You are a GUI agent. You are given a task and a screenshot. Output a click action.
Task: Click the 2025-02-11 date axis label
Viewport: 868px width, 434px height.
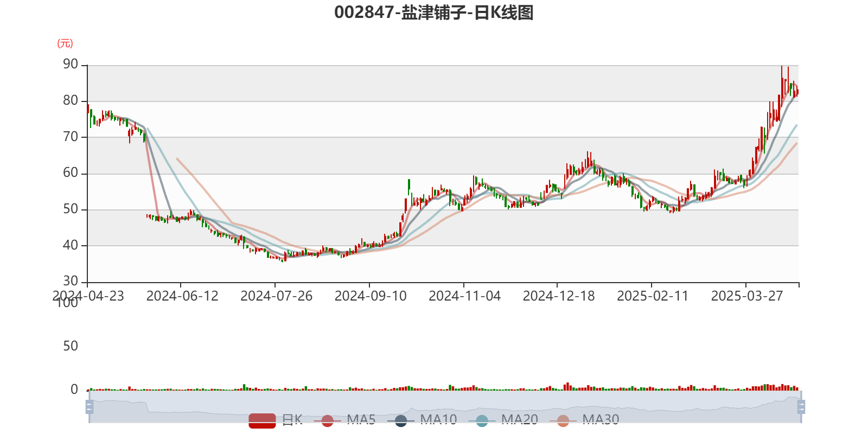click(653, 296)
